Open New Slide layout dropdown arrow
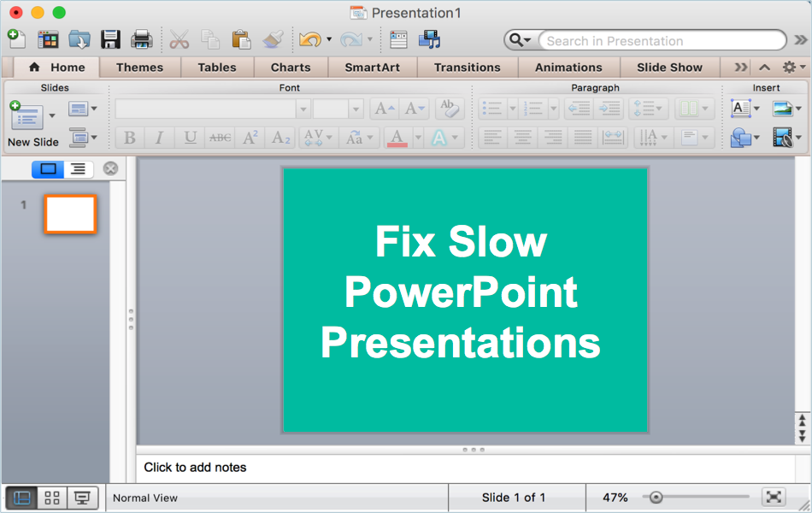 pyautogui.click(x=52, y=115)
